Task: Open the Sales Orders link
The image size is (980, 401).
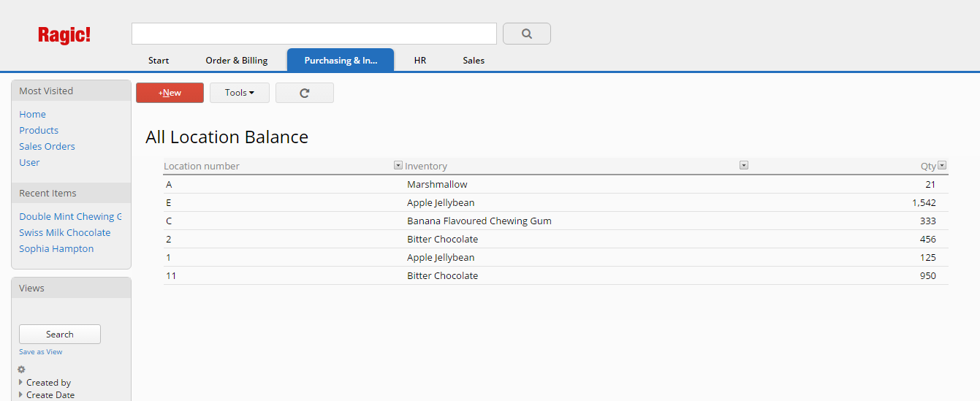Action: point(47,146)
